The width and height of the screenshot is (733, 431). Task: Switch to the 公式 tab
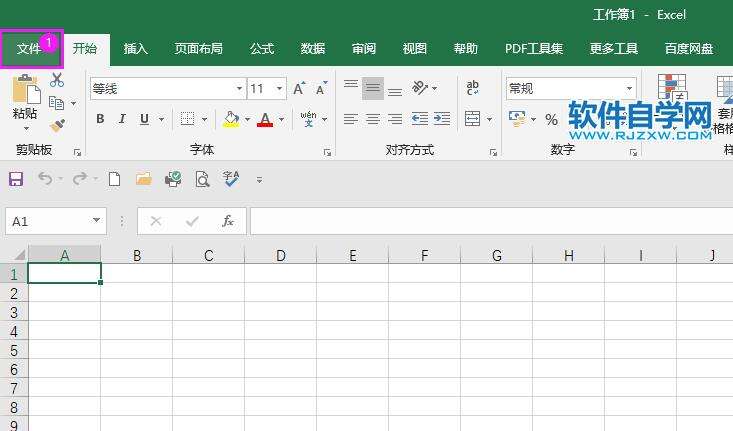[262, 49]
